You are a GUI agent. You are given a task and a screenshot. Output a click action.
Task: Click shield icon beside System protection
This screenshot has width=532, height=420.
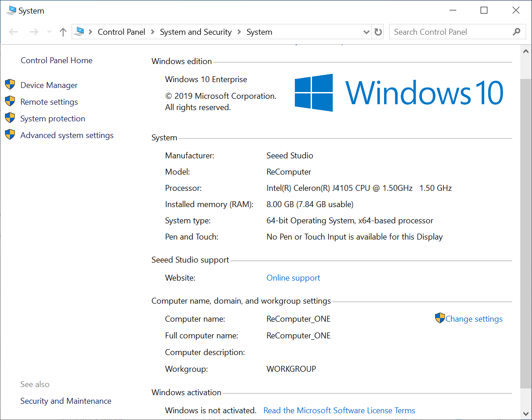pyautogui.click(x=10, y=118)
